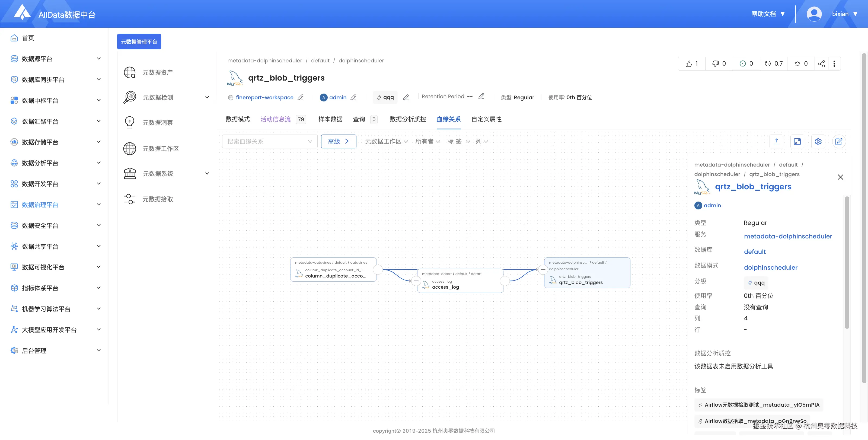Screen dimensions: 868x440
Task: Click the thumbs-up like icon
Action: (689, 64)
